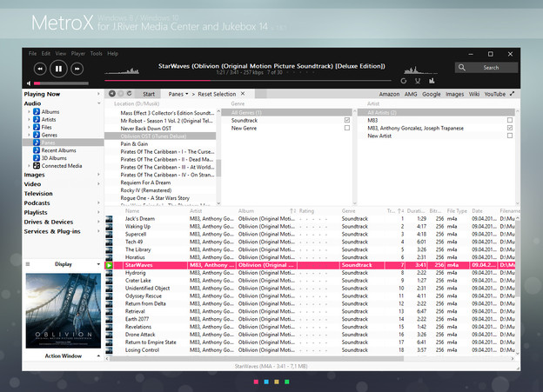Open the Google link
The width and height of the screenshot is (543, 392).
point(431,94)
